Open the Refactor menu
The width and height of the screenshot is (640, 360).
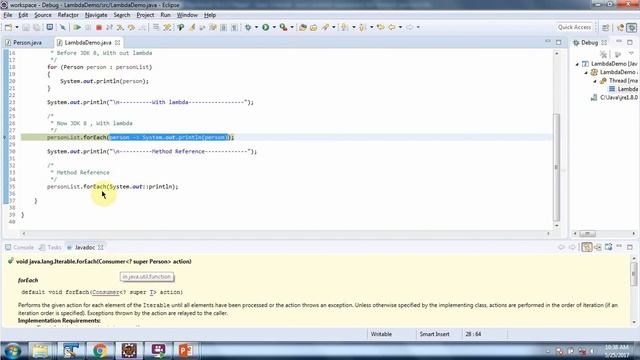click(68, 15)
